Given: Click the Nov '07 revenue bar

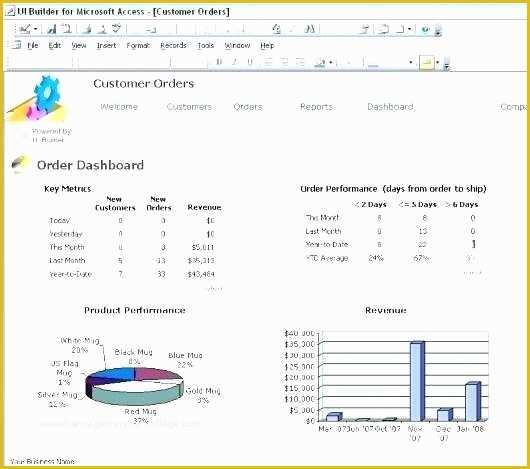Looking at the screenshot, I should pos(417,381).
